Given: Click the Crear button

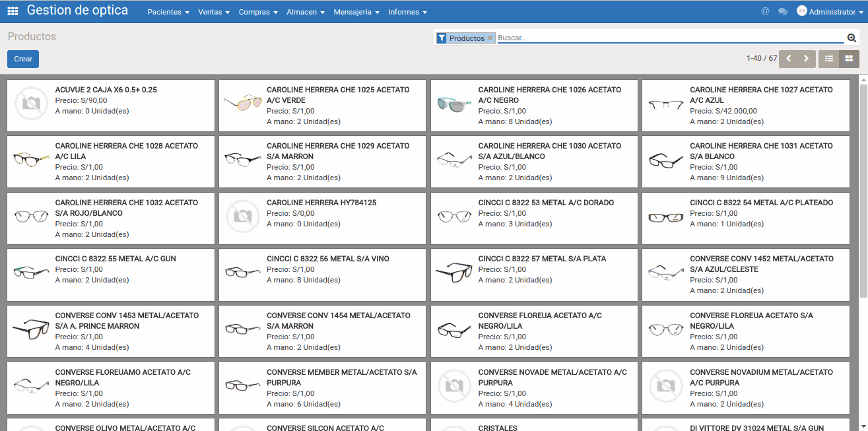Looking at the screenshot, I should [23, 59].
